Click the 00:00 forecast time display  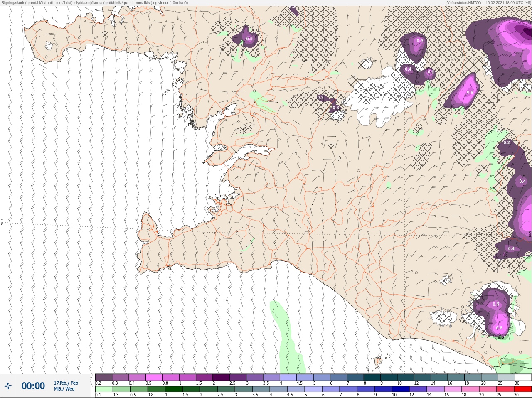point(33,386)
